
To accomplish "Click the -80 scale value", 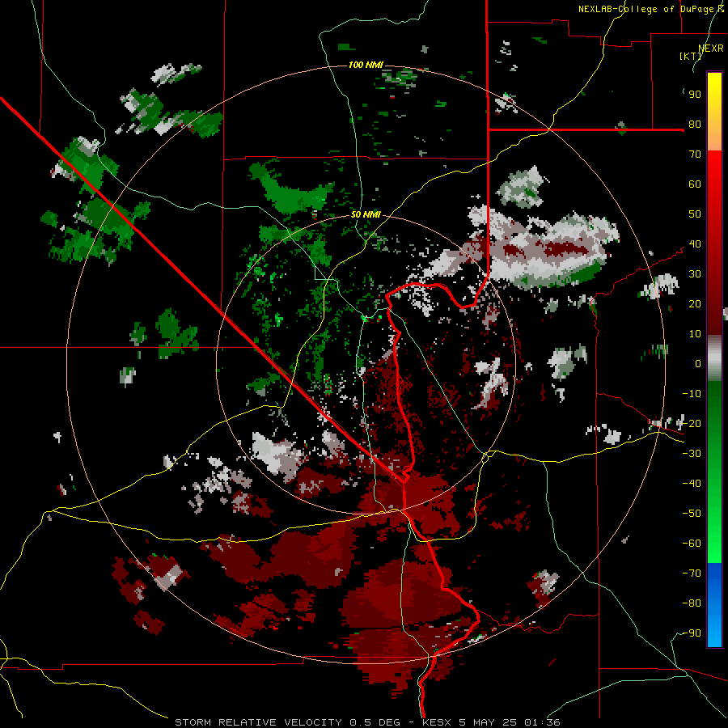I will [692, 603].
